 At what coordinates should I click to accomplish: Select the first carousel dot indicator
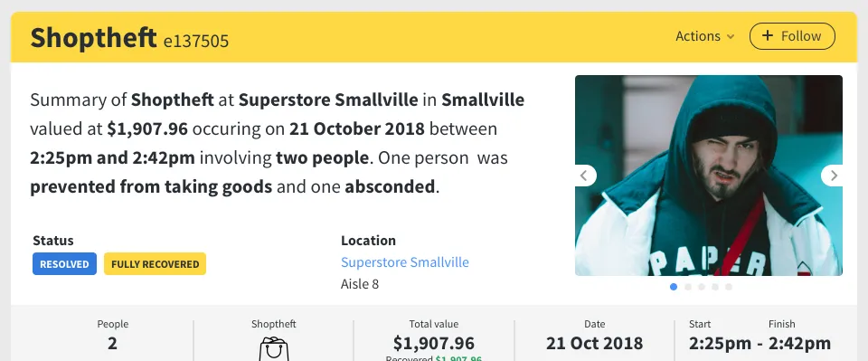tap(673, 287)
